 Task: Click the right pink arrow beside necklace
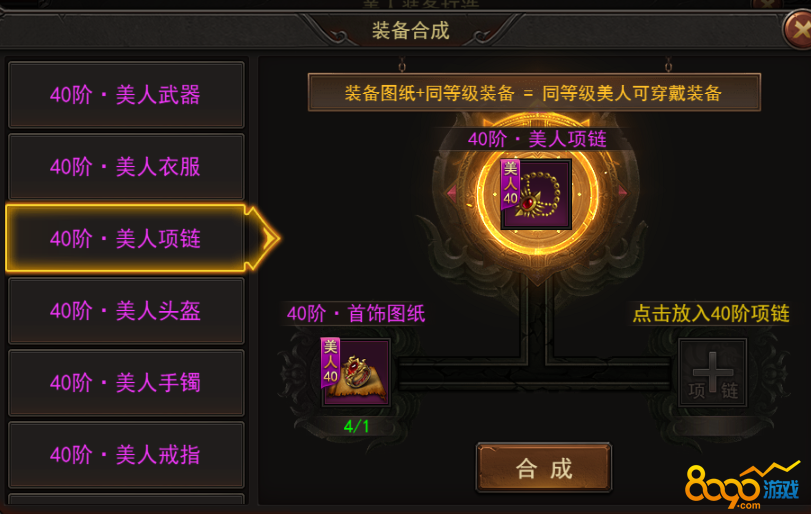click(622, 192)
